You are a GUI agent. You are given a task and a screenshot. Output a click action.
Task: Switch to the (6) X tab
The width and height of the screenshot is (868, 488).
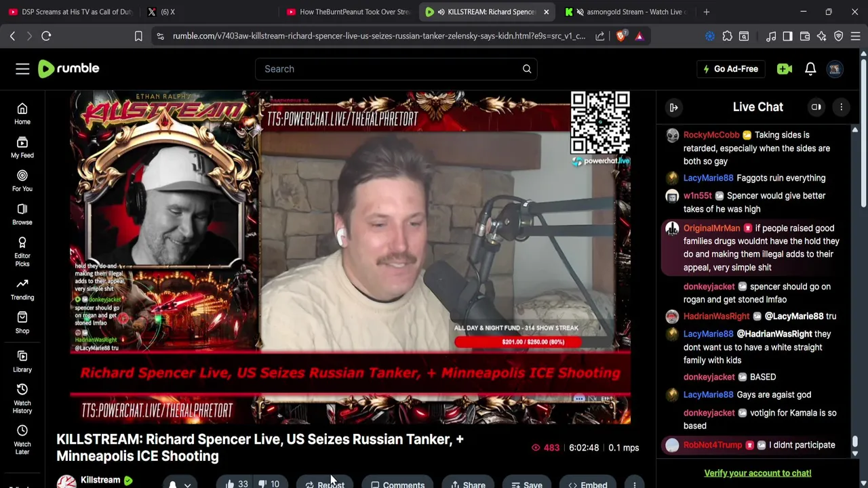[209, 12]
